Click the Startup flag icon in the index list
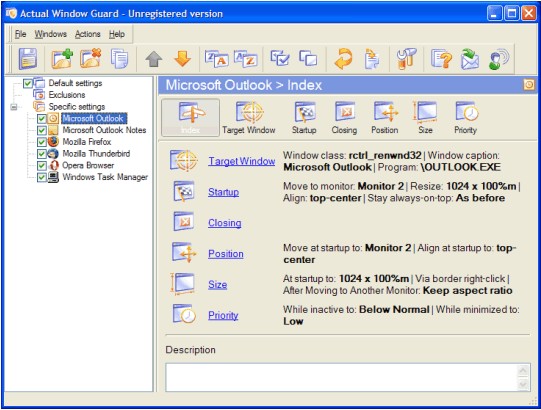541x410 pixels. [184, 192]
